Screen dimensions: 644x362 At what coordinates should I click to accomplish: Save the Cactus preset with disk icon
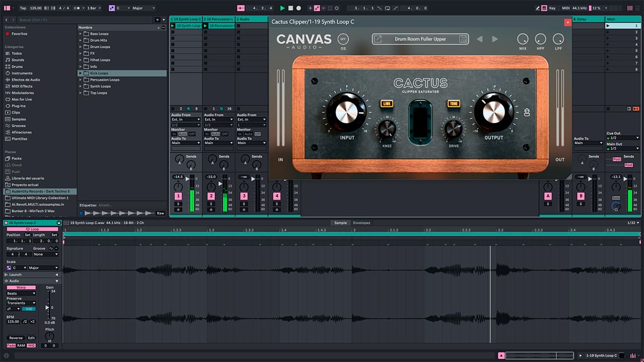click(x=463, y=39)
